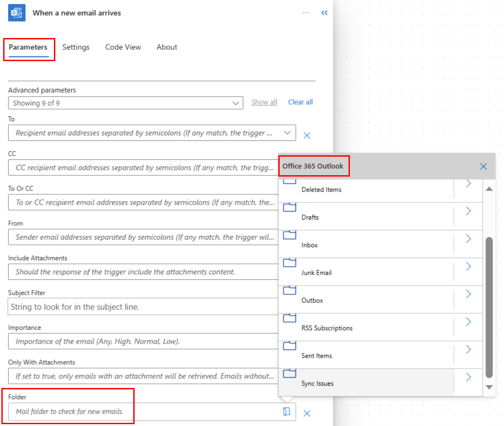This screenshot has height=426, width=504.
Task: Click the 'Show all' link
Action: tap(264, 102)
